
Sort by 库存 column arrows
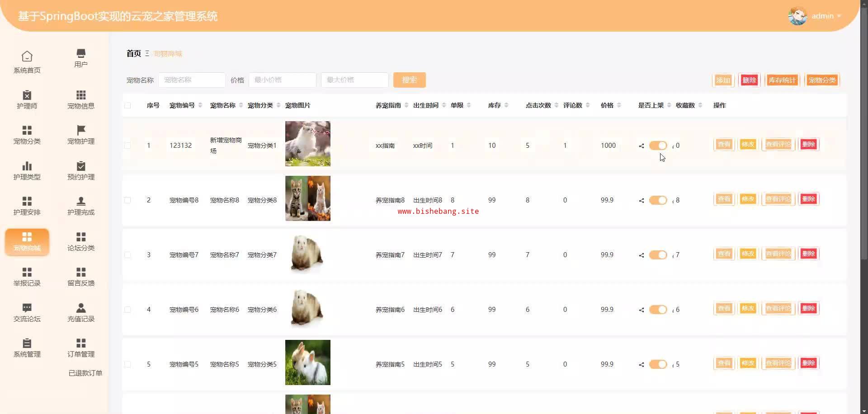point(506,105)
